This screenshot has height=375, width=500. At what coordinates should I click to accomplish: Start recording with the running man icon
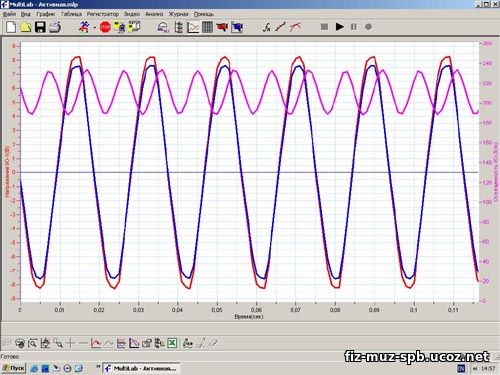click(x=84, y=27)
